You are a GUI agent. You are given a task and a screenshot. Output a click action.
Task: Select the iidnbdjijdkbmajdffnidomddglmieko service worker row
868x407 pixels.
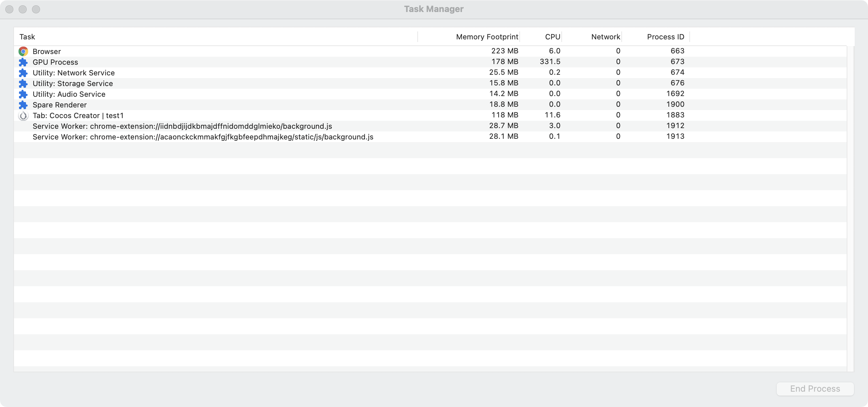(x=182, y=126)
